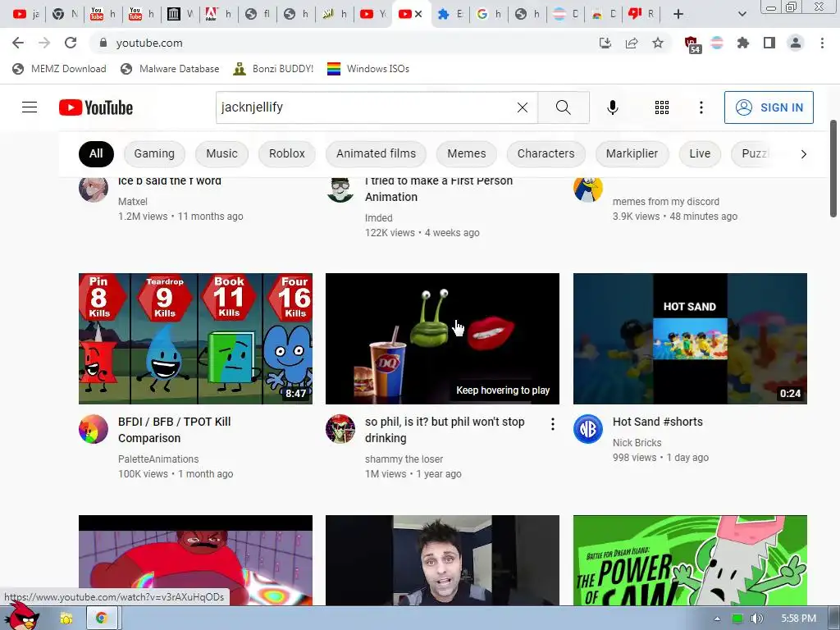The width and height of the screenshot is (840, 630).
Task: Select the Characters filter chip
Action: tap(546, 153)
